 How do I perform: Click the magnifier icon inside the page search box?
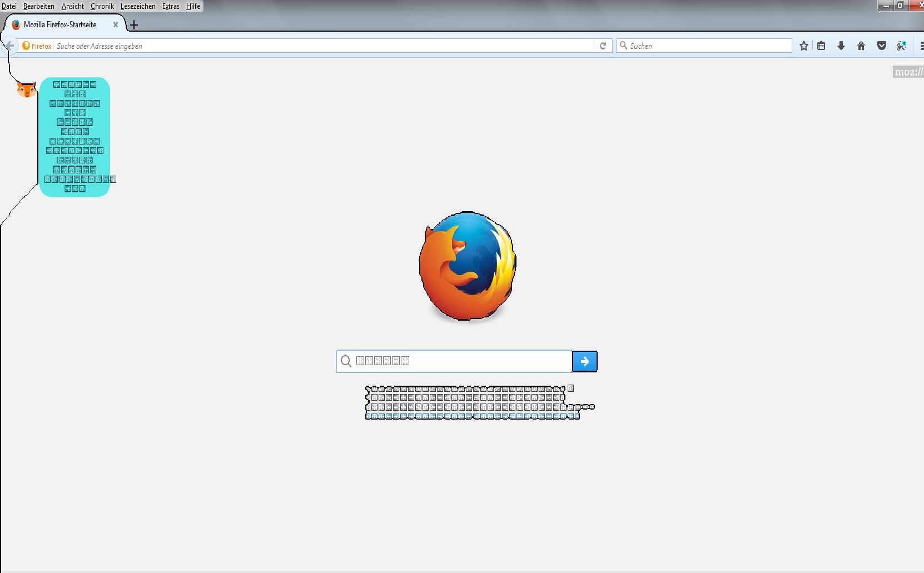346,361
